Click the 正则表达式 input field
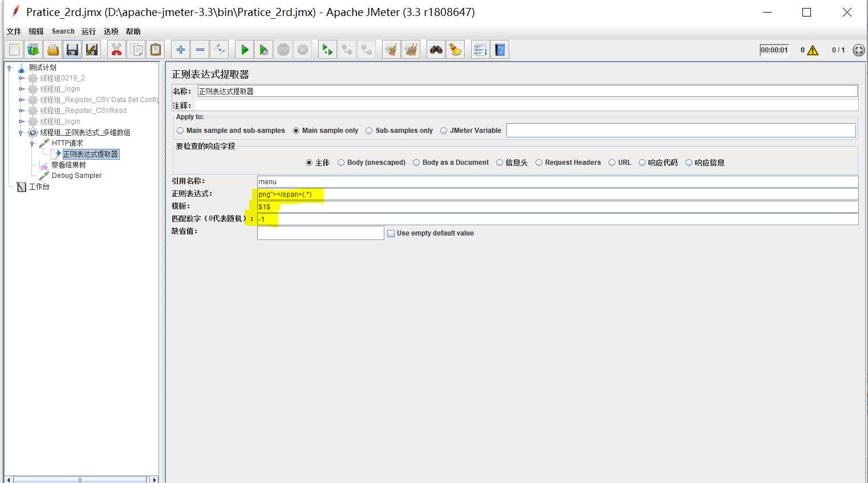 (557, 194)
